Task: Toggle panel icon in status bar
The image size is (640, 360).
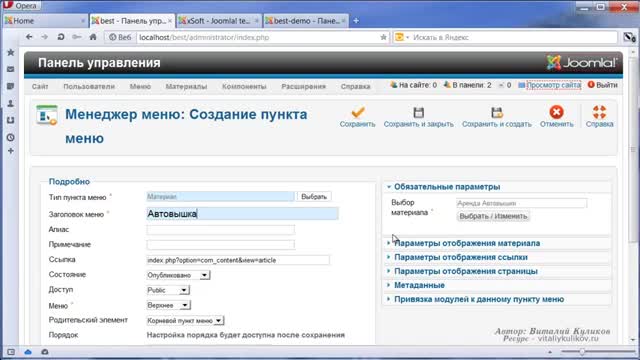Action: click(11, 352)
